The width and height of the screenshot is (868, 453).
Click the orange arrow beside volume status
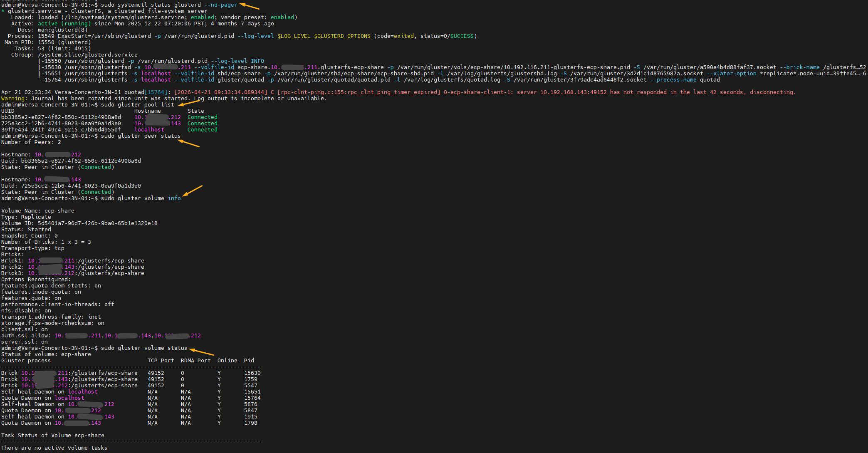coord(202,352)
